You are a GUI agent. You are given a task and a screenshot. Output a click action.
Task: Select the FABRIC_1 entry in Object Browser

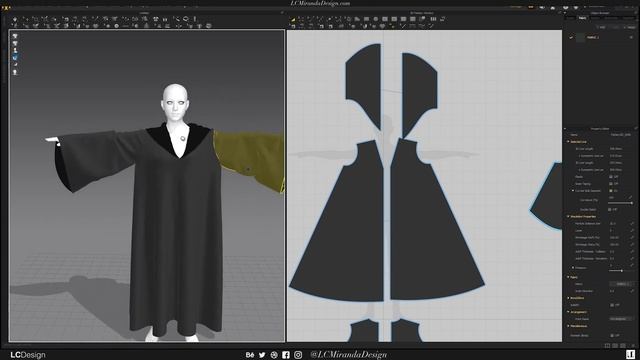pos(593,38)
